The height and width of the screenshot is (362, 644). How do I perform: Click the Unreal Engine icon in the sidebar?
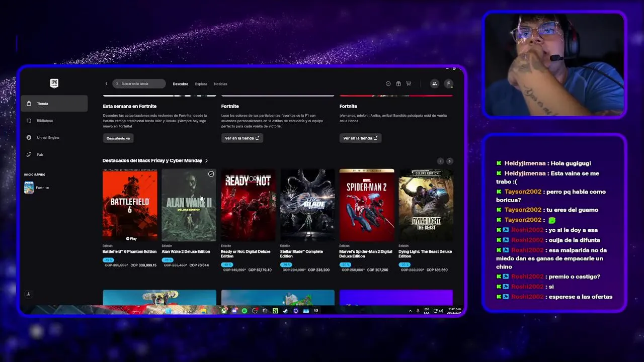click(29, 137)
